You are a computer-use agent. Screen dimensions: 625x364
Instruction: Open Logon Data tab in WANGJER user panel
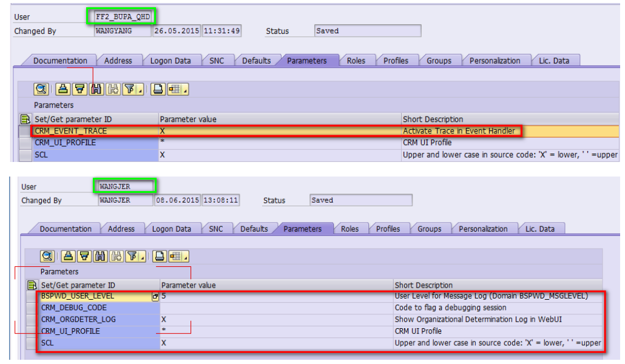tap(171, 229)
